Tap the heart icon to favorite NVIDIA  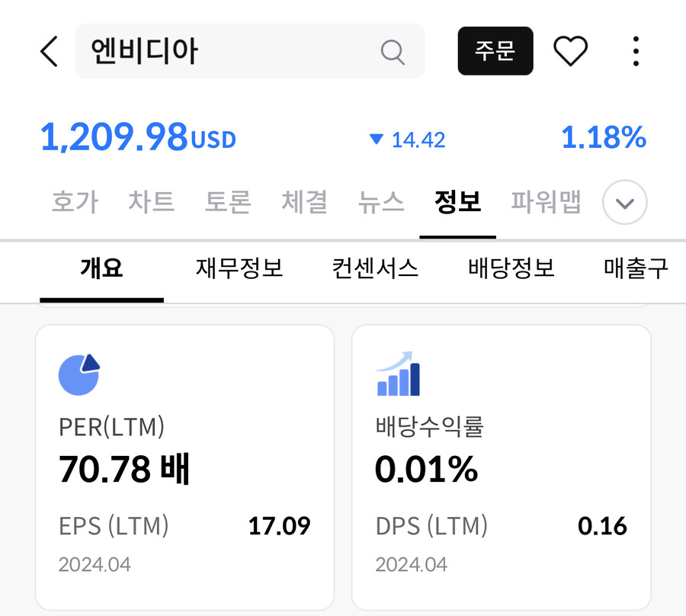571,50
